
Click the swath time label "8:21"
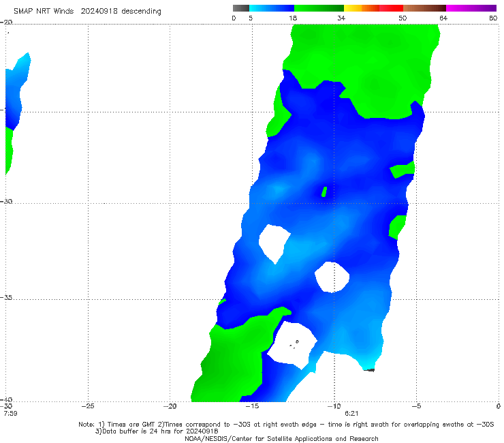click(351, 414)
